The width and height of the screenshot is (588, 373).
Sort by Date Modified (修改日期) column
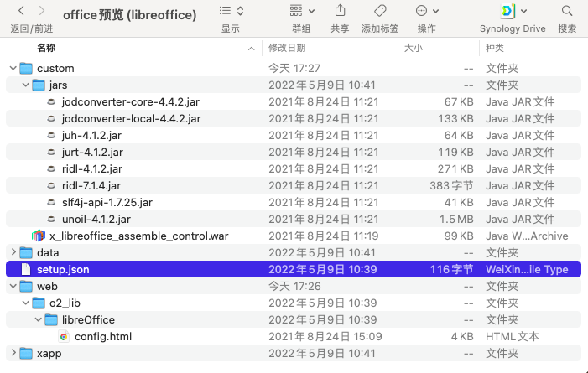pos(287,48)
